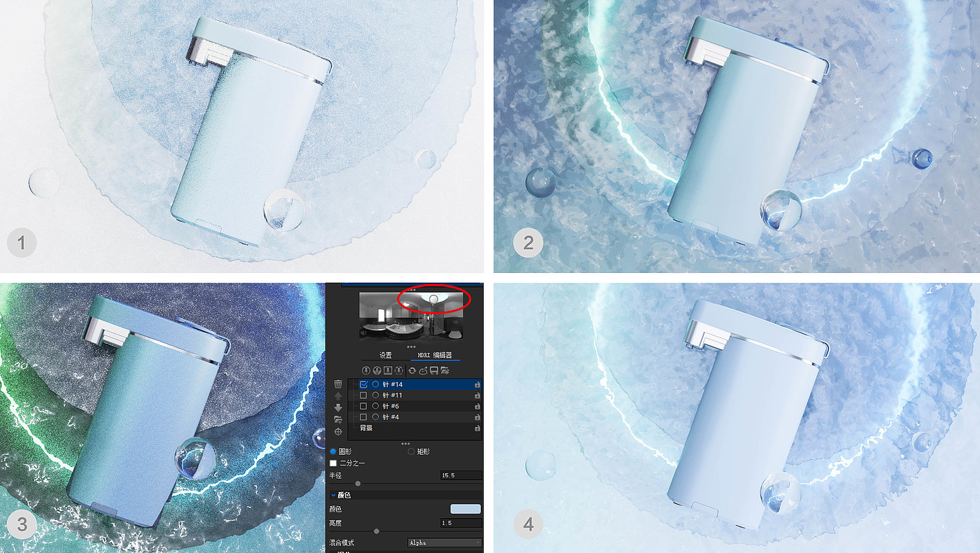Click the 颜色 color swatch
Viewport: 980px width, 553px height.
465,509
